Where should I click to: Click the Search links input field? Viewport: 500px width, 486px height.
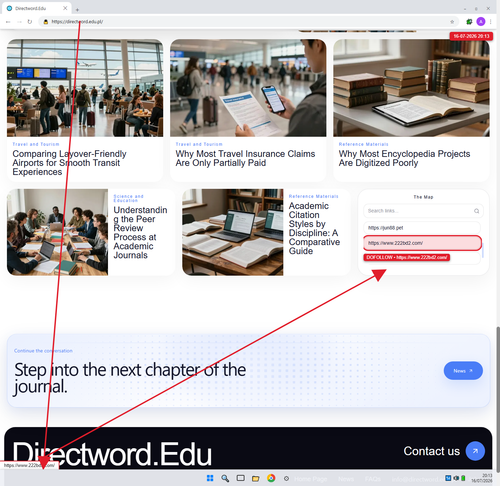(x=423, y=211)
